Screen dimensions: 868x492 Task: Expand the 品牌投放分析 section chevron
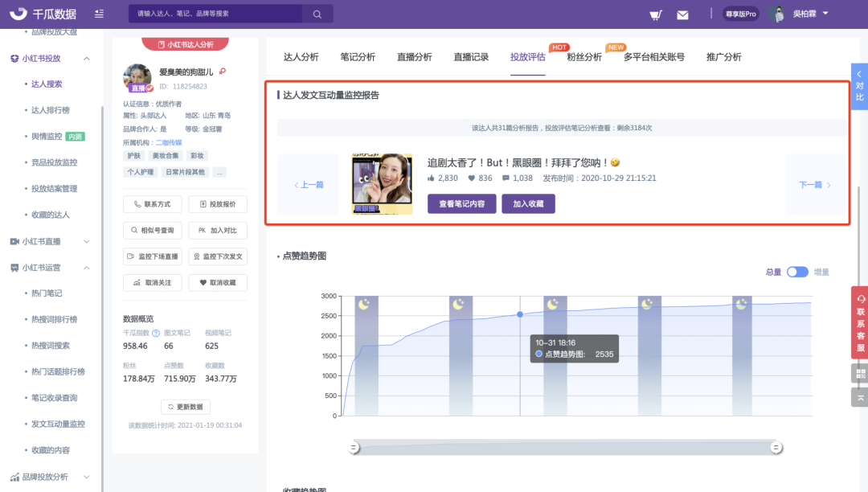[x=86, y=477]
